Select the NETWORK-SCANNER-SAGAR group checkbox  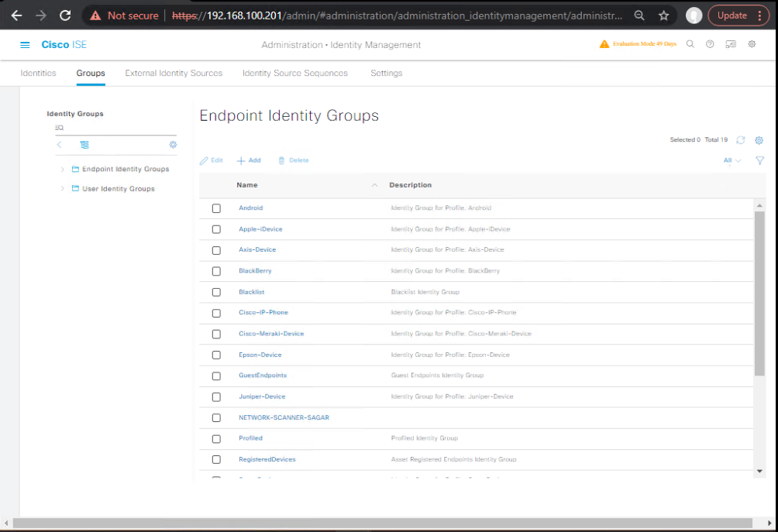pos(216,418)
